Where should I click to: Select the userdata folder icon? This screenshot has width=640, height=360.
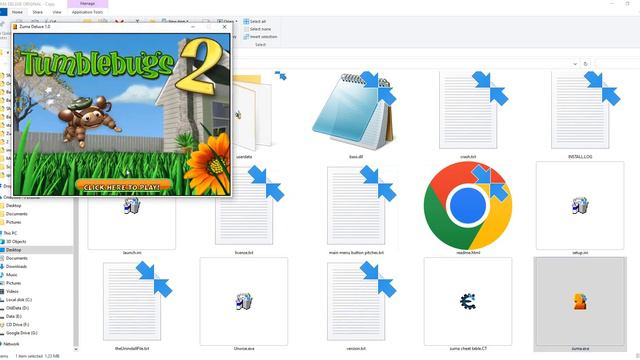(x=253, y=112)
